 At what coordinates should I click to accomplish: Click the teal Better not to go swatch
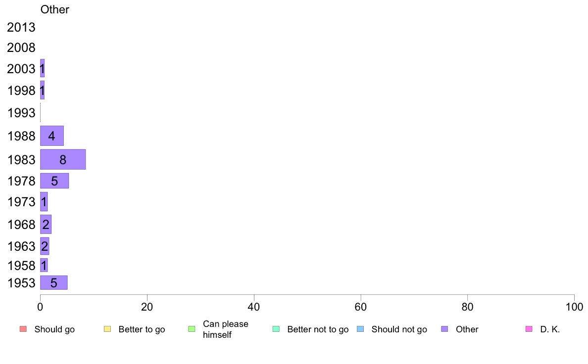276,329
